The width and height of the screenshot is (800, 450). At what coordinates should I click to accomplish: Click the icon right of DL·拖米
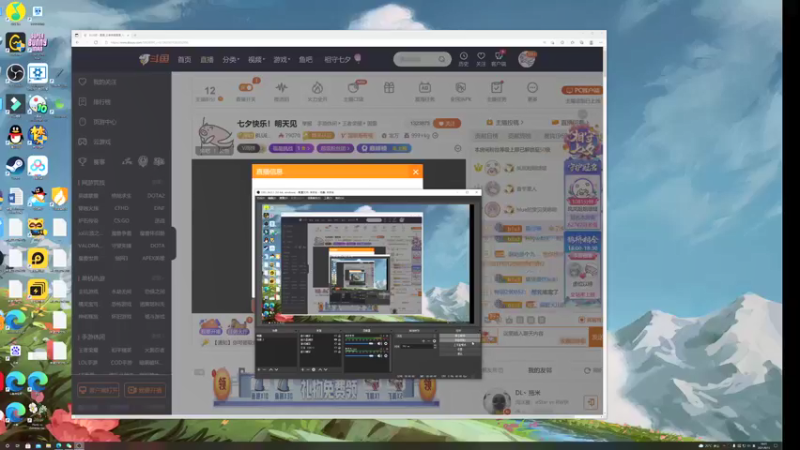pos(591,402)
